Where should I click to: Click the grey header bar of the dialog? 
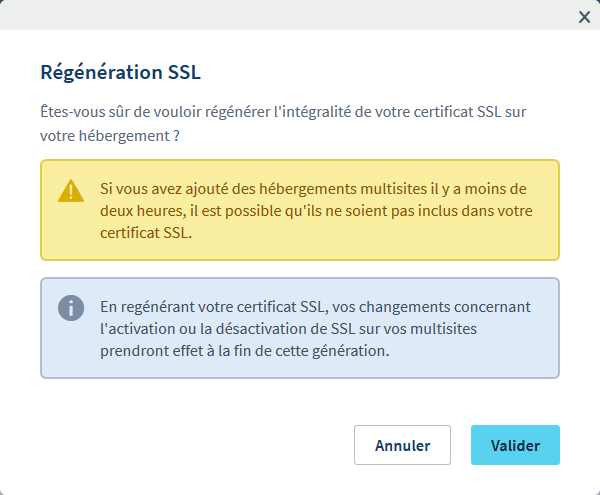click(x=300, y=15)
